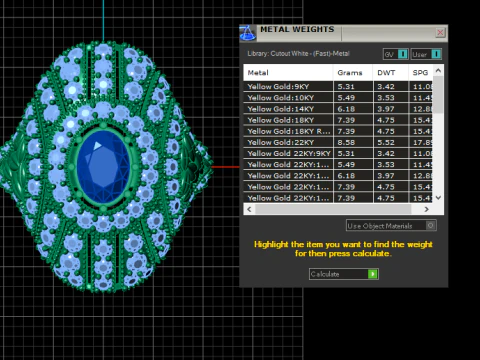Click the horizontal scroll left arrow
Viewport: 480px width, 360px height.
coord(249,209)
